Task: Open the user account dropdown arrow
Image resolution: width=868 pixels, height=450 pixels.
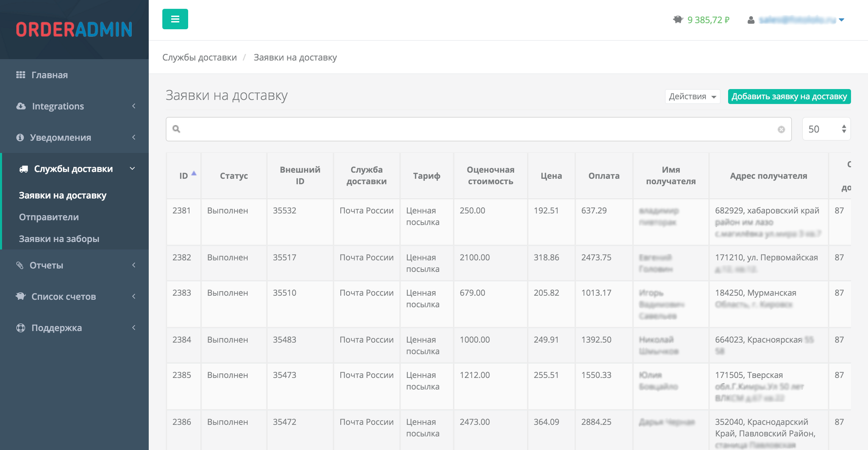Action: tap(841, 20)
